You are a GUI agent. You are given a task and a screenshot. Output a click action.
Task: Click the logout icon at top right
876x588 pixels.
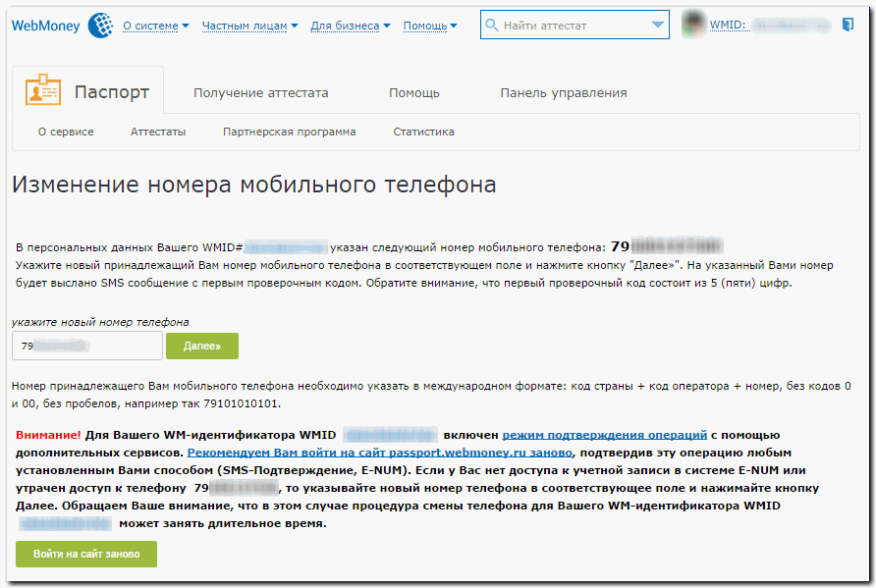click(848, 25)
